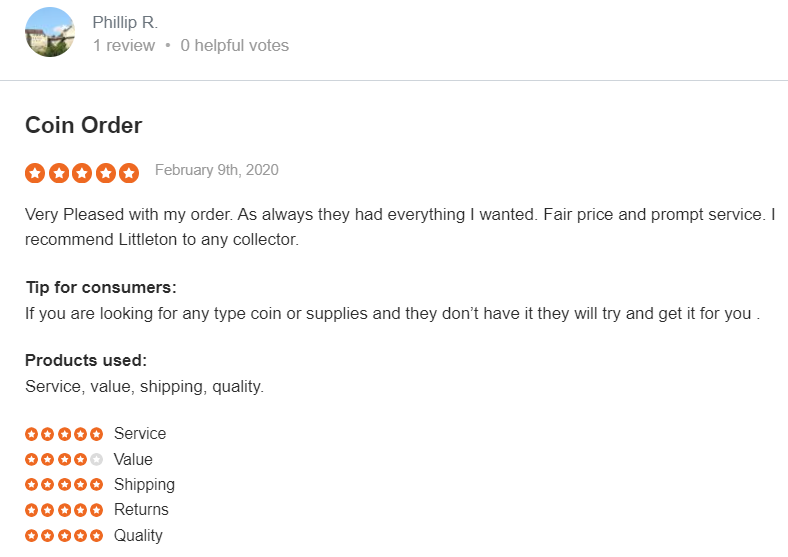Viewport: 788px width, 557px height.
Task: Click the 'Products used:' heading
Action: pyautogui.click(x=86, y=360)
